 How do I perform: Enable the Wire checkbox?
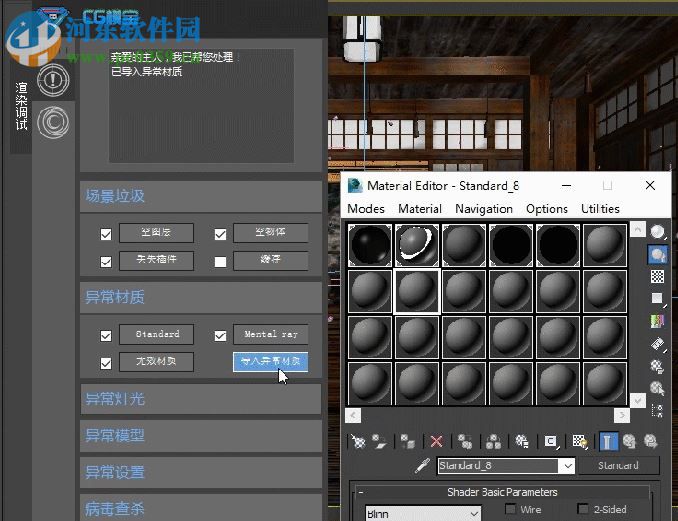pyautogui.click(x=510, y=509)
